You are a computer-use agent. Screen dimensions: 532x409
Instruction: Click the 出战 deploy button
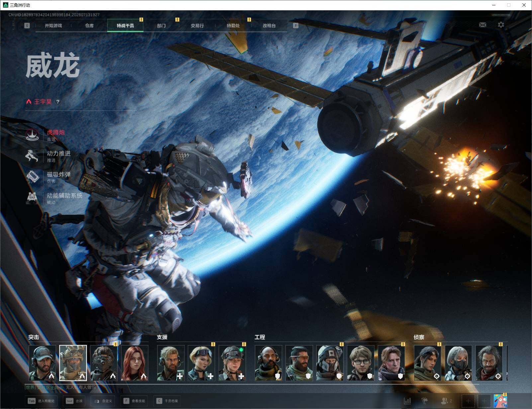pyautogui.click(x=75, y=401)
